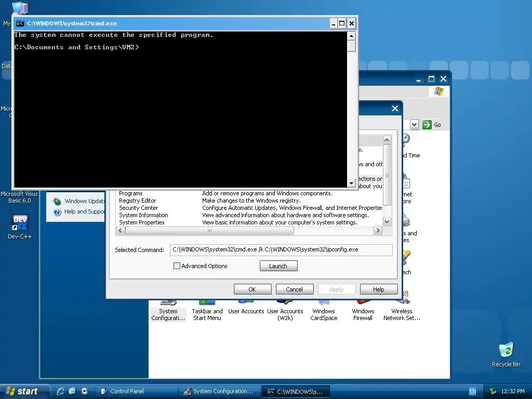
Task: Open Taskbar and Start Menu in Control Panel
Action: [207, 311]
